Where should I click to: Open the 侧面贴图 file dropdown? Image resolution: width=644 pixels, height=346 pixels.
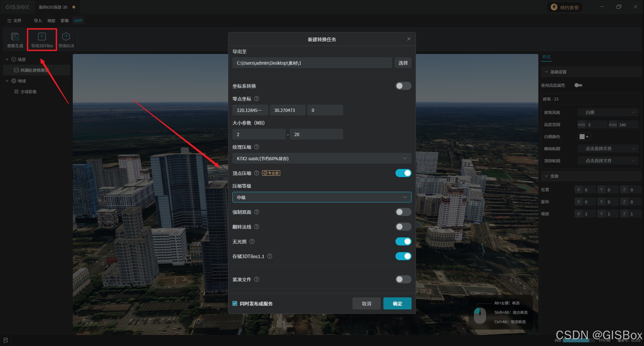608,149
